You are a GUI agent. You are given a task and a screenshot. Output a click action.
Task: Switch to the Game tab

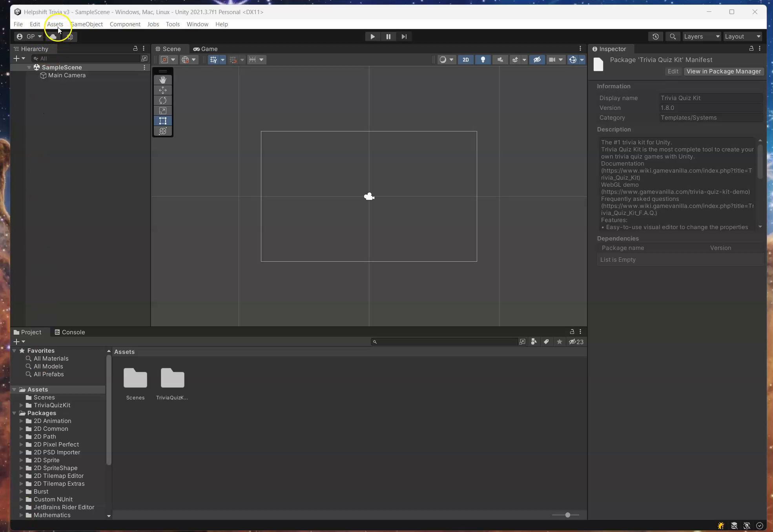[x=205, y=49]
